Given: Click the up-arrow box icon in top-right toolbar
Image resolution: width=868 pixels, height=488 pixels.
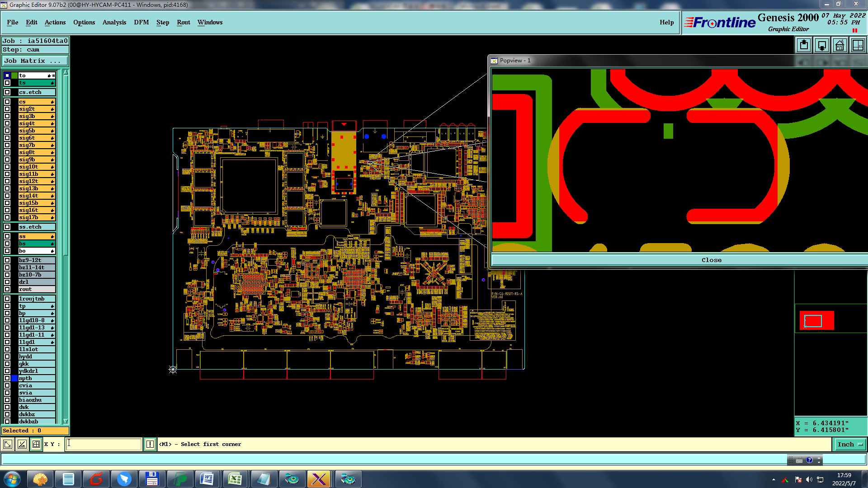Looking at the screenshot, I should (803, 45).
